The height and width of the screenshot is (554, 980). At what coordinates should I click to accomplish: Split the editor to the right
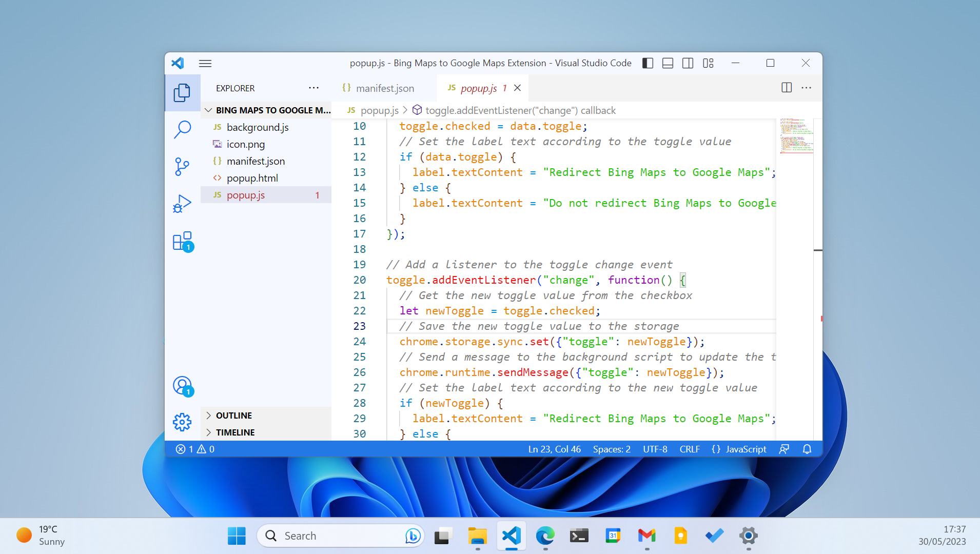(x=787, y=88)
